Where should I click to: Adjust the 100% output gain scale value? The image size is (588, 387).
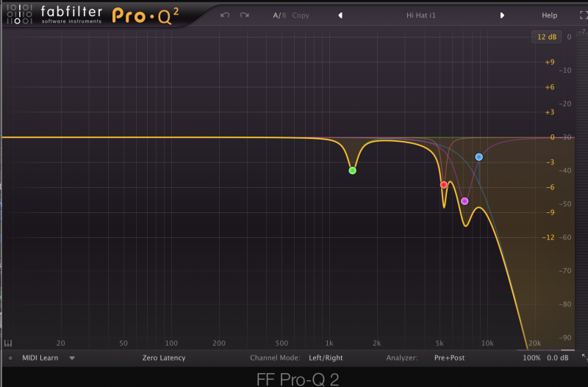point(531,358)
